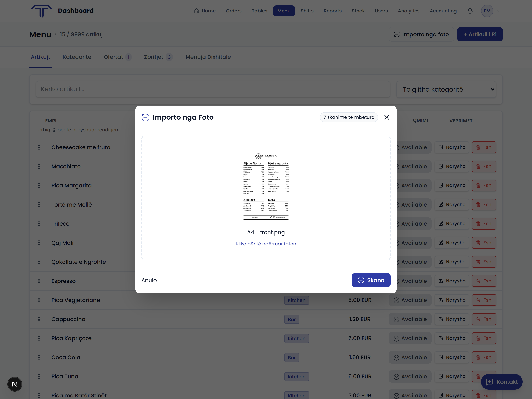Toggle Available status for Coca Cola
Viewport: 532px width, 399px height.
tap(410, 357)
